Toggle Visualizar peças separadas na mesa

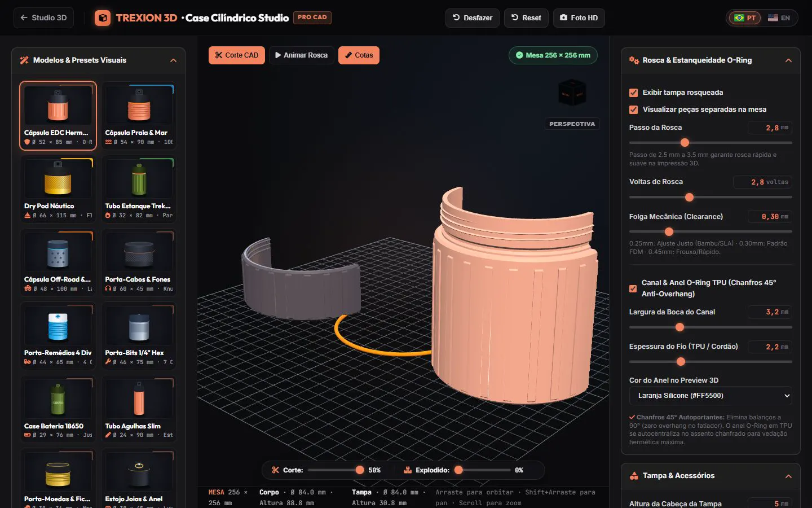tap(633, 110)
